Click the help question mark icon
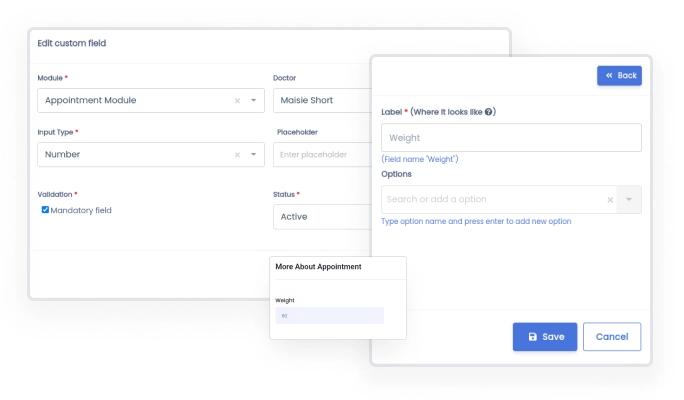Screen dimensions: 684x400 point(491,112)
